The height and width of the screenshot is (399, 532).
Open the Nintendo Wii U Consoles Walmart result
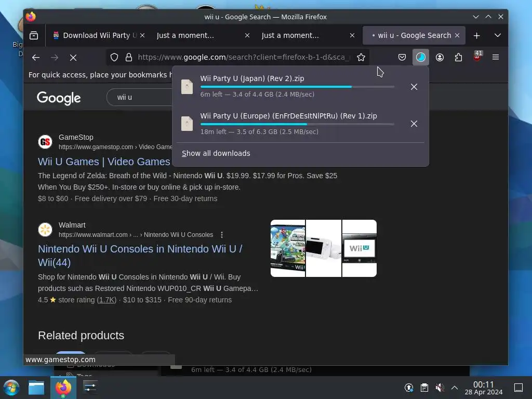point(140,256)
